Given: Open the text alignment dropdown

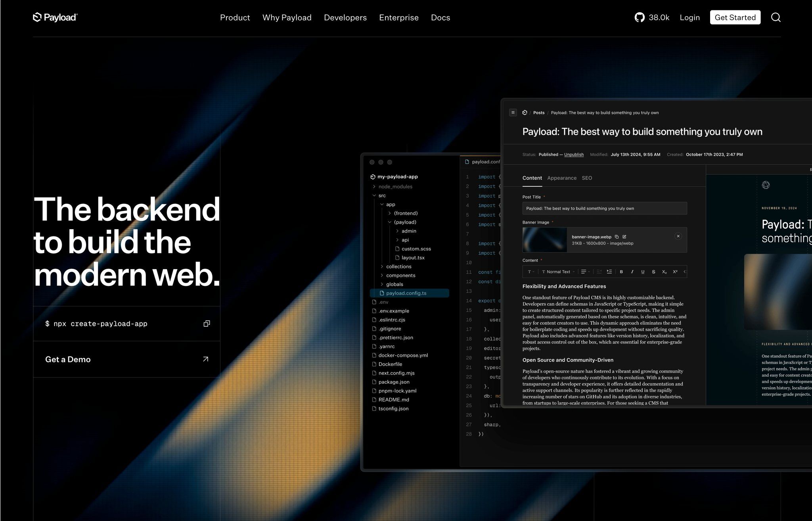Looking at the screenshot, I should pos(585,272).
